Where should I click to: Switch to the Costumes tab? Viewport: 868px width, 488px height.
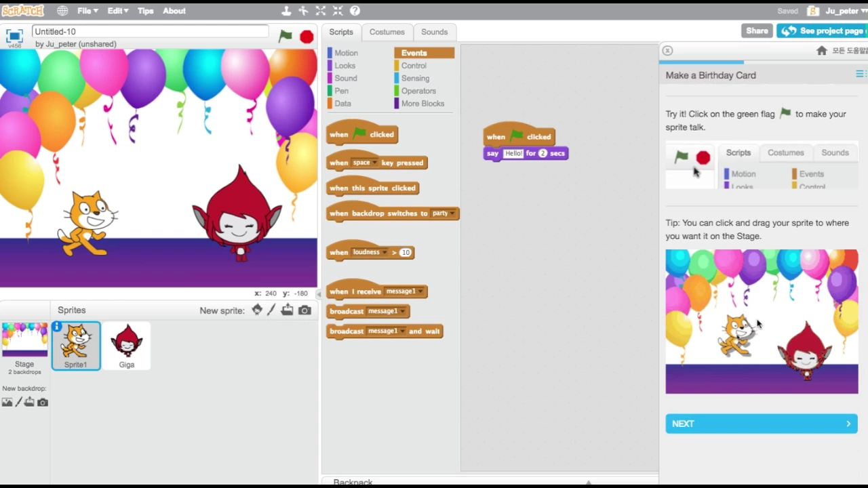(387, 32)
